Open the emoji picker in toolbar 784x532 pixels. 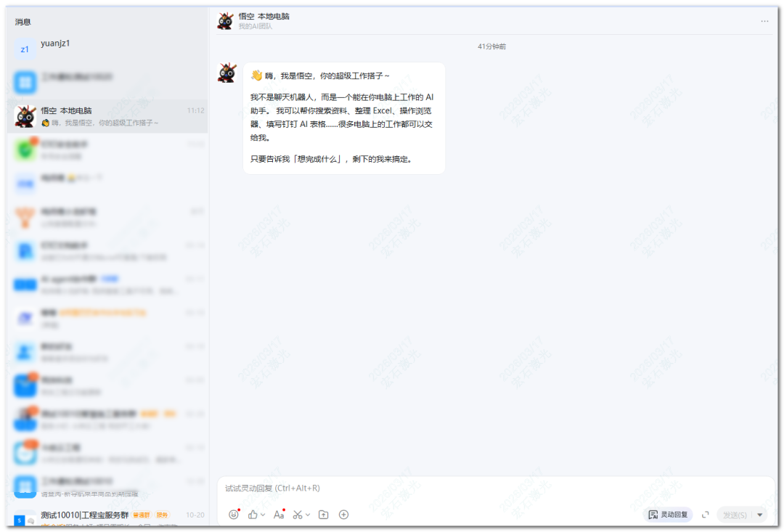[234, 515]
